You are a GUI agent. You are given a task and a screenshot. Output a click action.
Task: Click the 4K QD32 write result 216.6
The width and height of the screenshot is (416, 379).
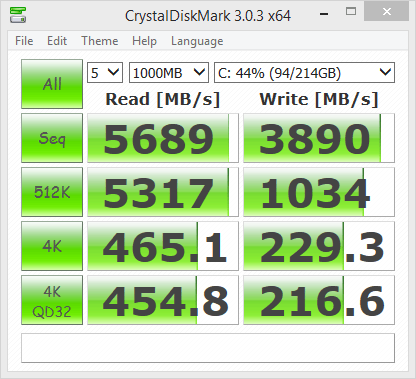point(319,300)
